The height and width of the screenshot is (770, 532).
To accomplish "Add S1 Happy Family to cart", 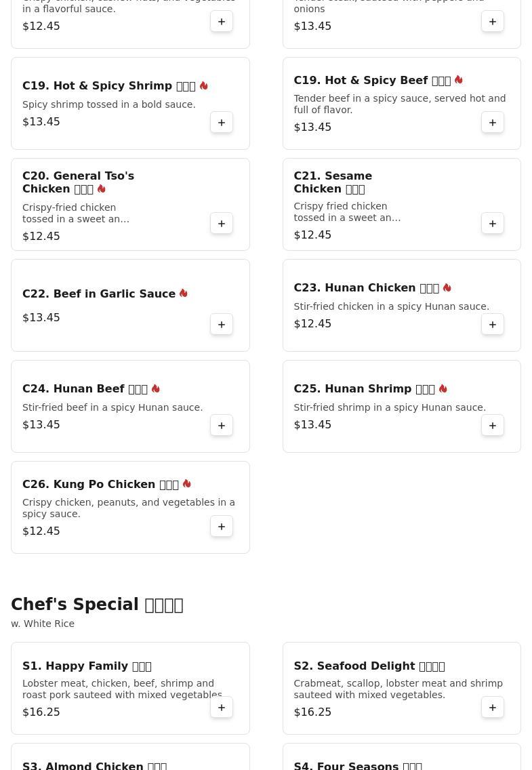I will coord(222,708).
